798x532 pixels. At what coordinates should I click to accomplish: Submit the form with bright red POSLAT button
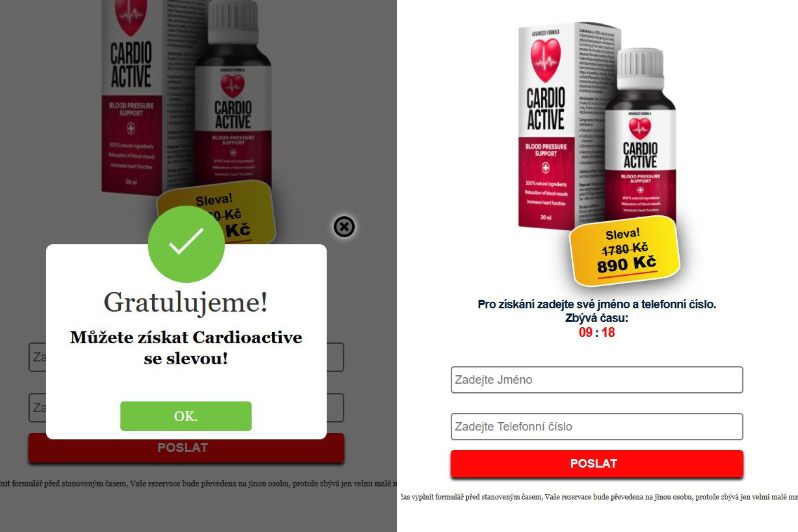[x=597, y=464]
